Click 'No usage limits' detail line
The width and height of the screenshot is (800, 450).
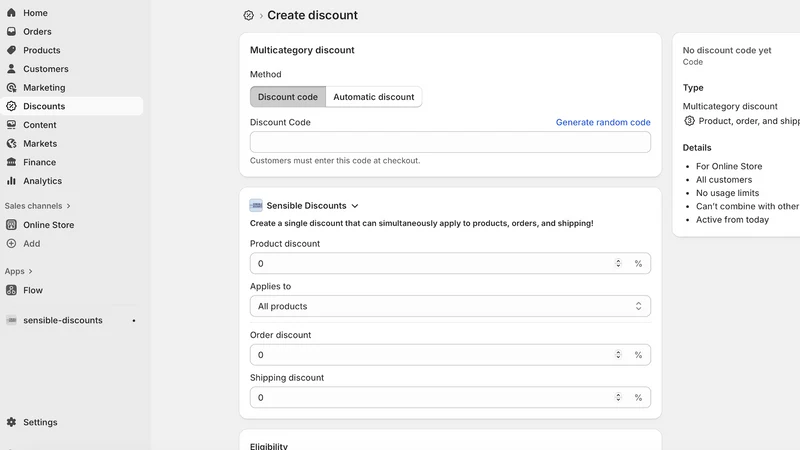tap(727, 193)
